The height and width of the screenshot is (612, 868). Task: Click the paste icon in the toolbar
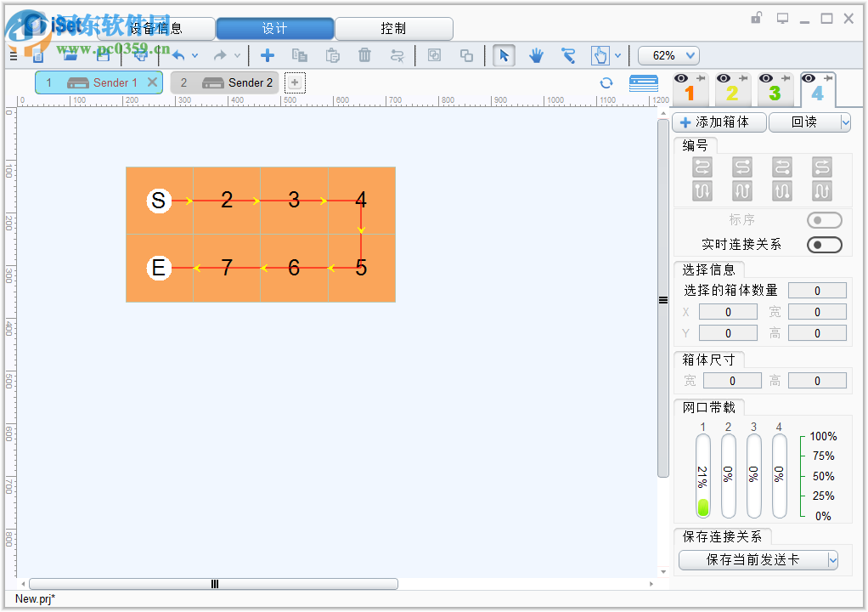coord(331,55)
